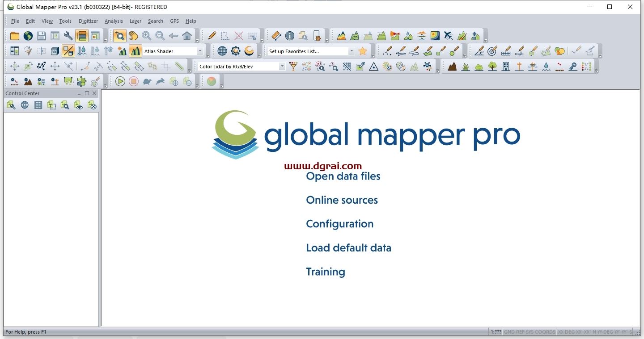Viewport: 644px width, 339px height.
Task: Click the lidar building classification icon
Action: click(x=506, y=67)
